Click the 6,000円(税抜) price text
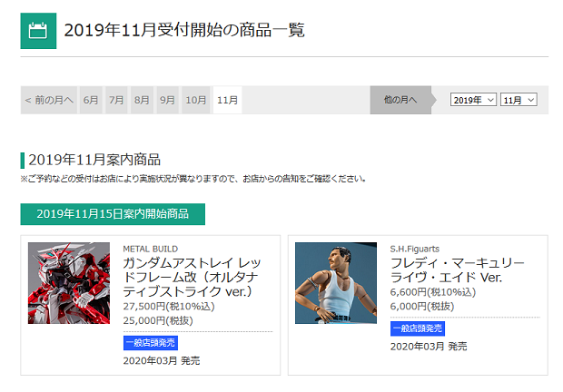The height and width of the screenshot is (392, 563). [x=422, y=307]
